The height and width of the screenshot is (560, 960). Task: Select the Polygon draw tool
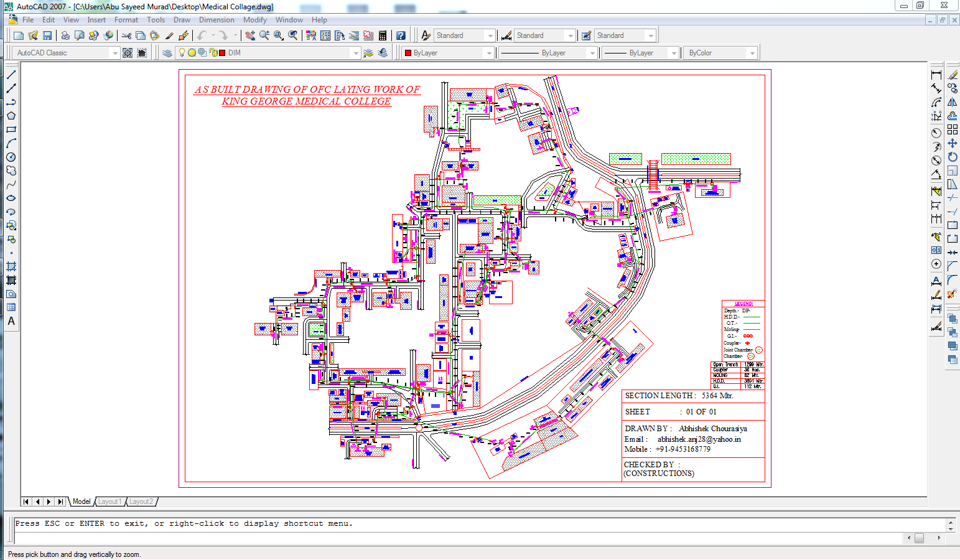pyautogui.click(x=11, y=116)
